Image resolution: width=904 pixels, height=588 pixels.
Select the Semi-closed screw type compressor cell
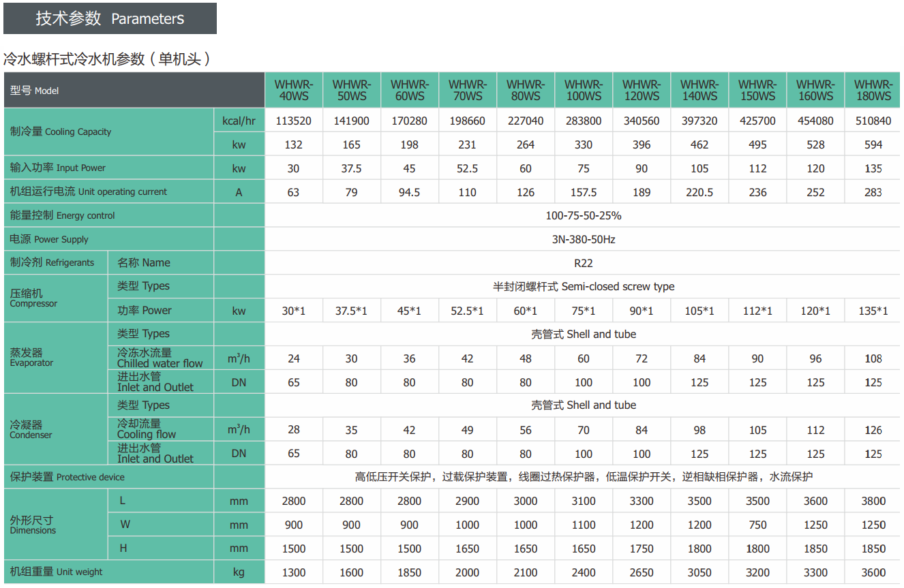[x=583, y=287]
